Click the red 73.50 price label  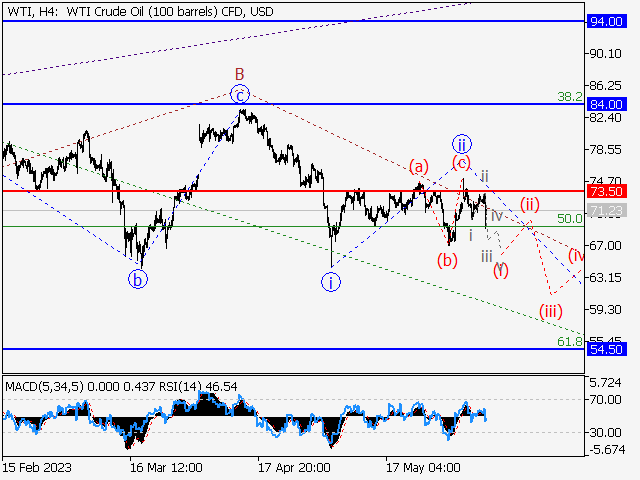coord(606,191)
